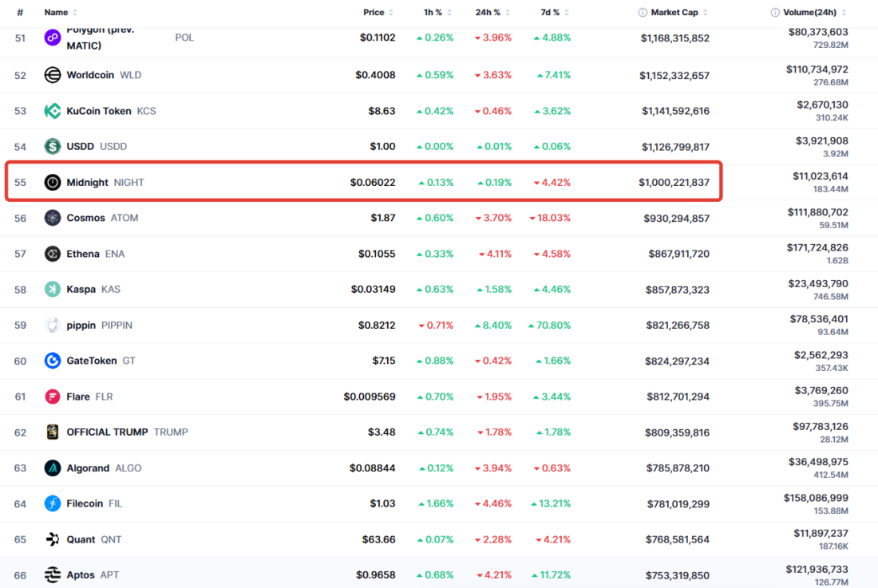The image size is (878, 588).
Task: Click the pippin coin logo
Action: point(53,325)
